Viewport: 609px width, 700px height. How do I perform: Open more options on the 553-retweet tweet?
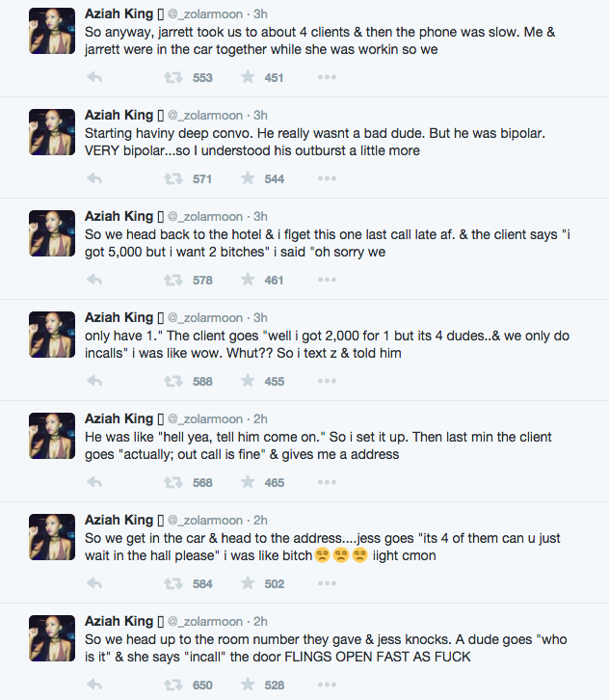pyautogui.click(x=327, y=77)
